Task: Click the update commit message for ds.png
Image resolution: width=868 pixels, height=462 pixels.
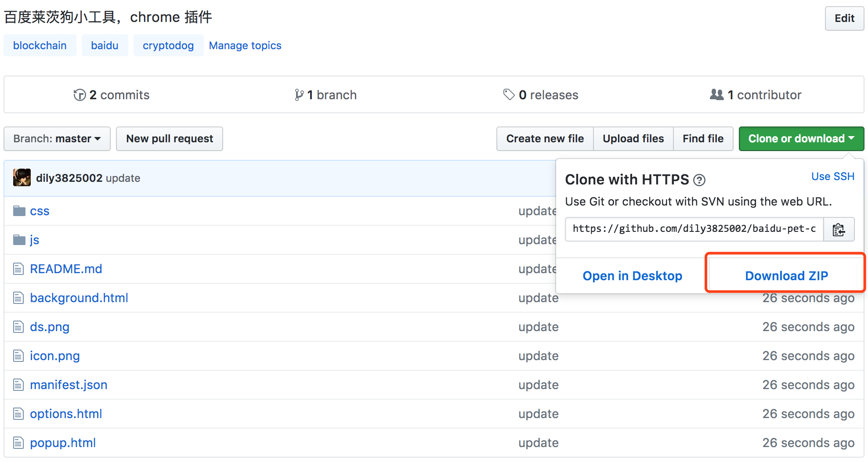Action: (x=539, y=327)
